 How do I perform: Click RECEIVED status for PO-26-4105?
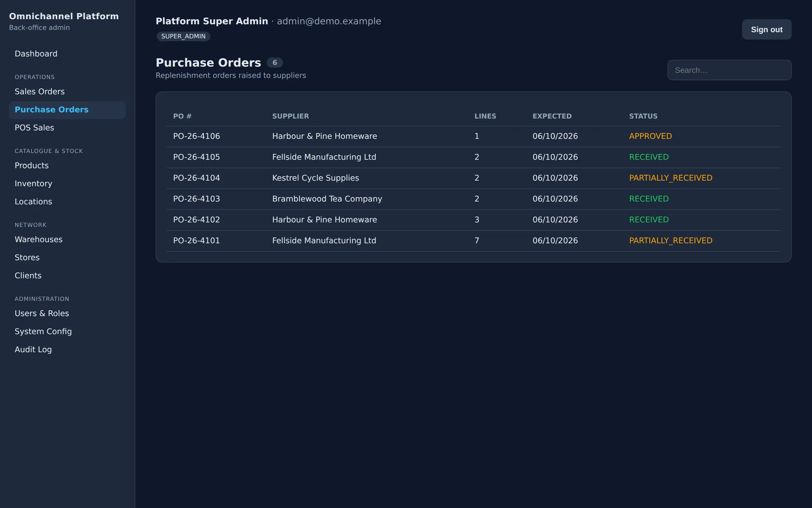coord(649,157)
